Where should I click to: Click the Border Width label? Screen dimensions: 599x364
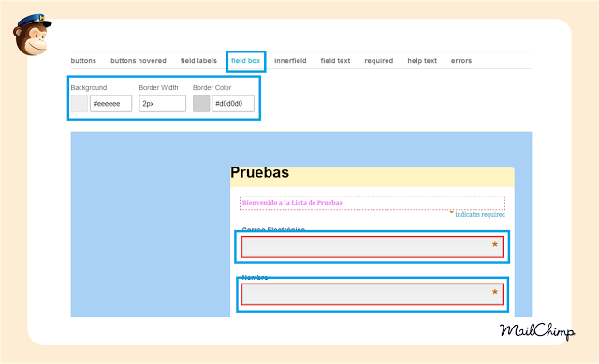[x=158, y=87]
